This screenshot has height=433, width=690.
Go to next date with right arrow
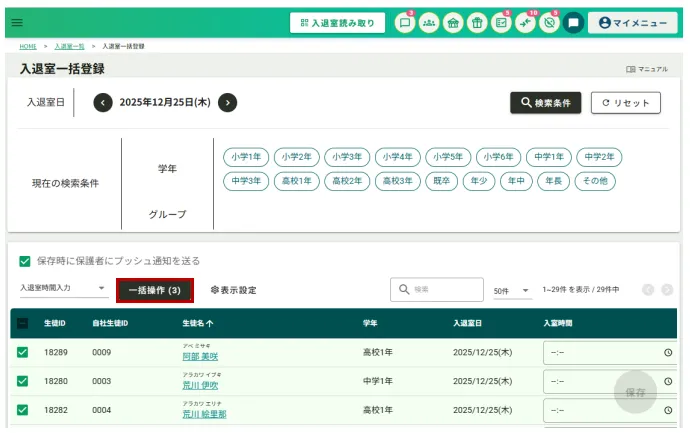[x=228, y=102]
